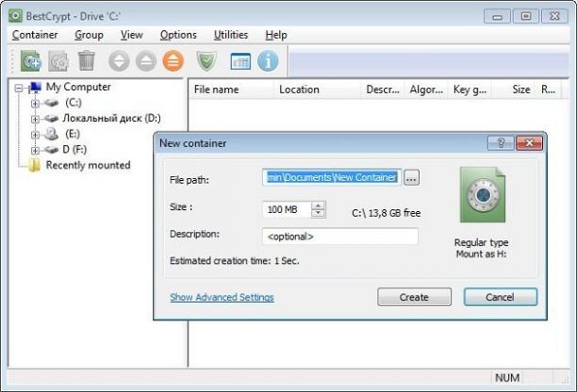The height and width of the screenshot is (392, 577).
Task: Click the browse (...) file path button
Action: click(411, 177)
